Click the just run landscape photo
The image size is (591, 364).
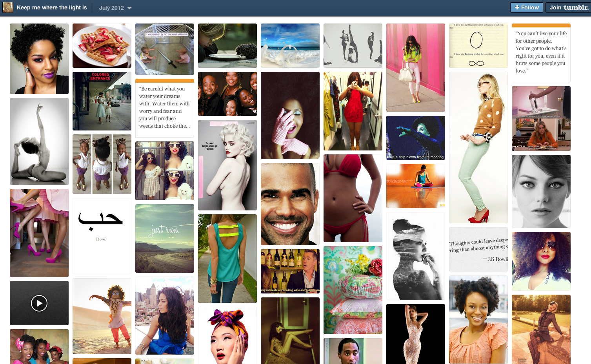[x=164, y=238]
